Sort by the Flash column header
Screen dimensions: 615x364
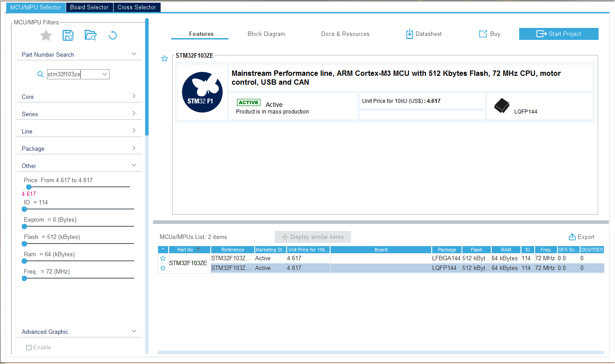(x=477, y=250)
